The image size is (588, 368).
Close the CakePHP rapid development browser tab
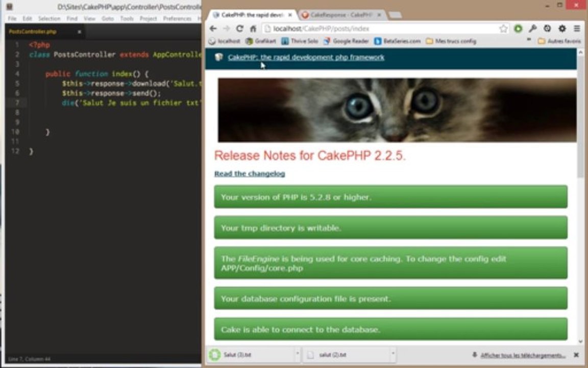tap(290, 15)
